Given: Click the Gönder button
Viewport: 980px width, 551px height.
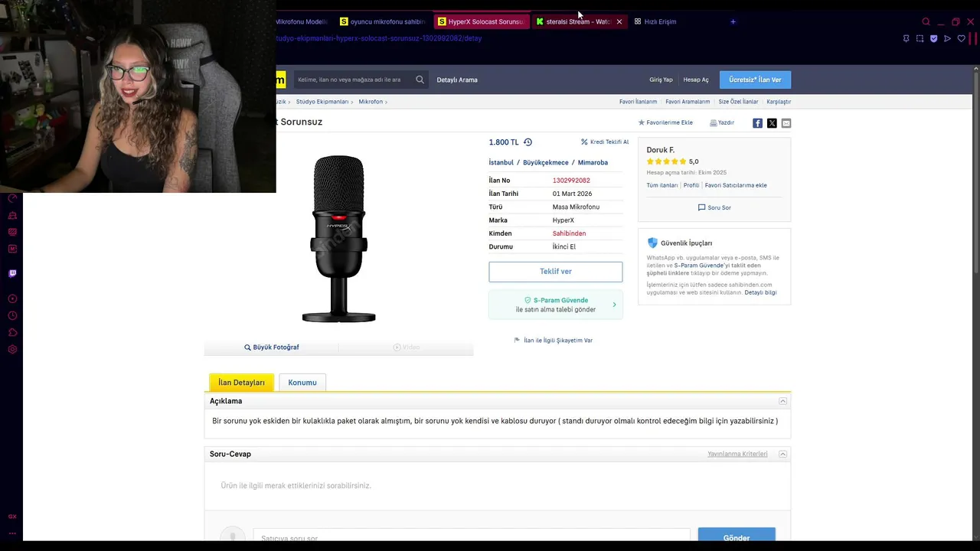Looking at the screenshot, I should [x=737, y=536].
